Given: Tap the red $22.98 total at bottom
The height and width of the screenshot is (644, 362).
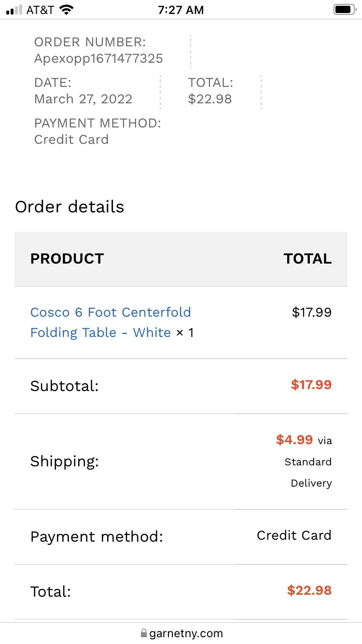Looking at the screenshot, I should 309,590.
